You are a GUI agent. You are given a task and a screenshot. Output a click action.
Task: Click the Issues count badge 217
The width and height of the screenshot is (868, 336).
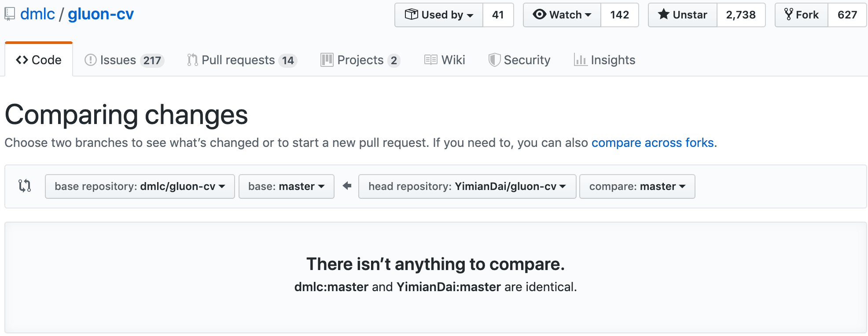152,60
